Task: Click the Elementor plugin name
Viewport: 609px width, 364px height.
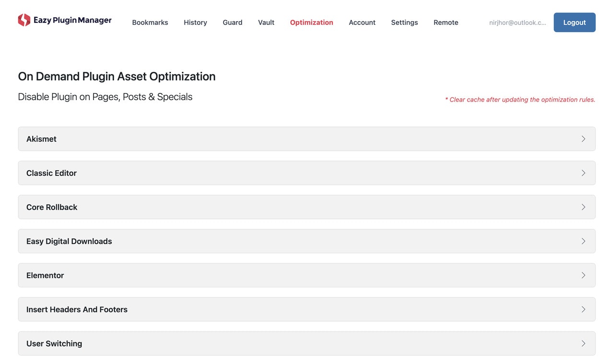Action: click(x=45, y=275)
